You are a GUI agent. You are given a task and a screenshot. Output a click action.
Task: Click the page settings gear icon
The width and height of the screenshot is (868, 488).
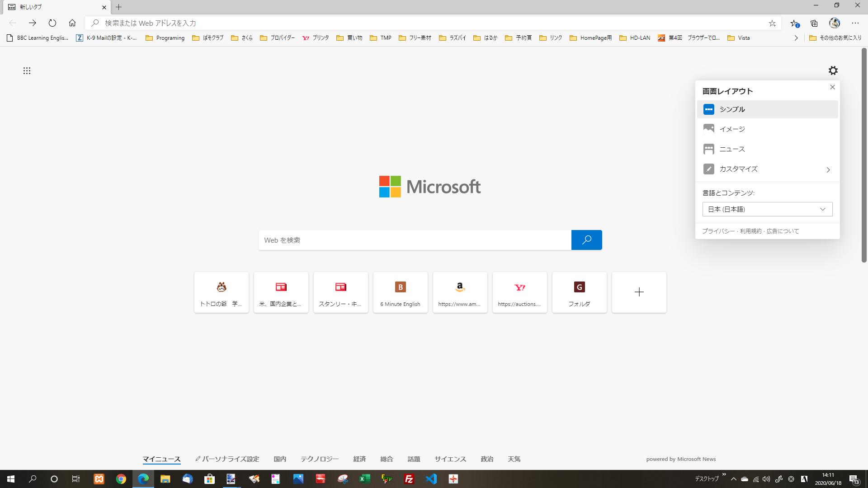point(833,70)
